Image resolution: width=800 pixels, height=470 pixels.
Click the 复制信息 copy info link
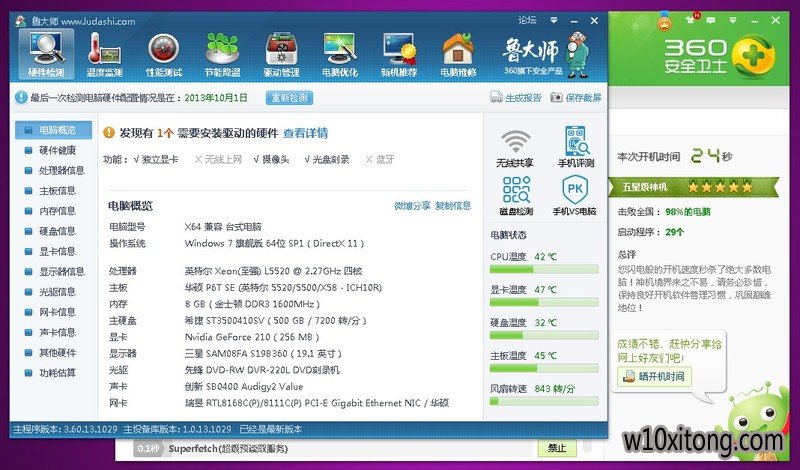[x=453, y=206]
